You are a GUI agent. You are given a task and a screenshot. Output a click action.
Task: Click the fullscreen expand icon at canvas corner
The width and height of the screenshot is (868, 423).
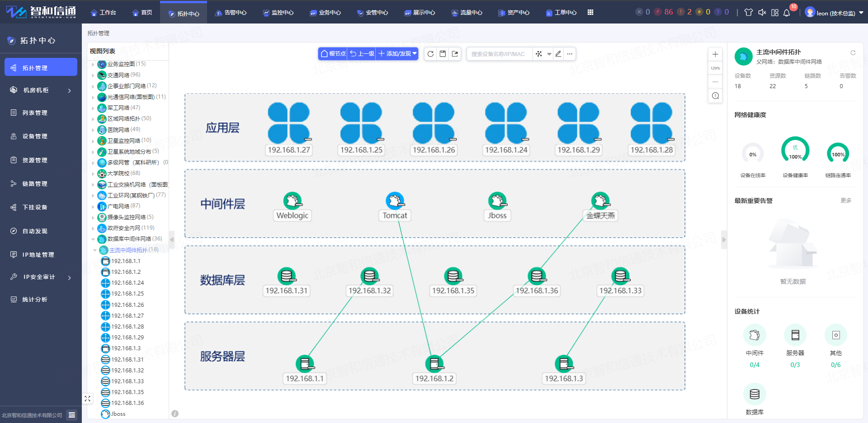point(87,399)
